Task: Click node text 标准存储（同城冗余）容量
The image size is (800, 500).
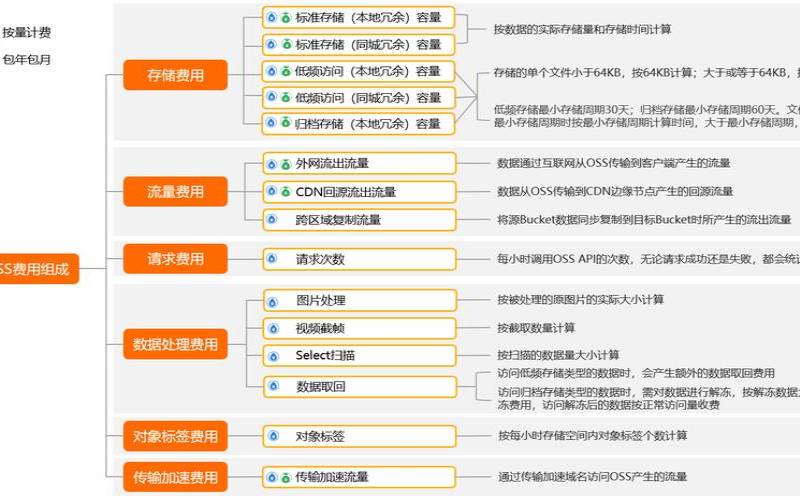Action: (368, 44)
